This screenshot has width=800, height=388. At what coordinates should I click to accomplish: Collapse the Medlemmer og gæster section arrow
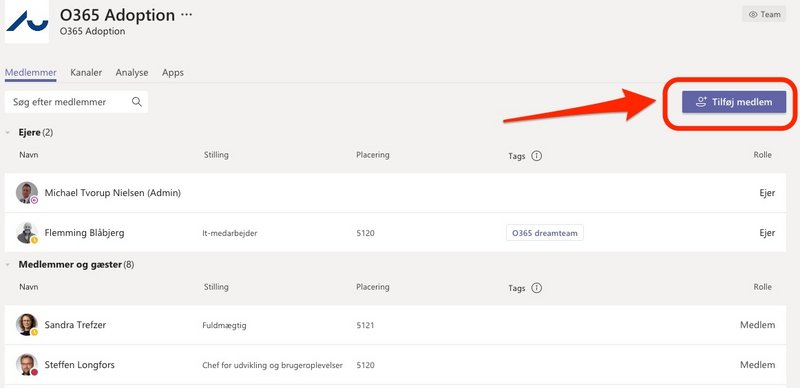pyautogui.click(x=8, y=265)
